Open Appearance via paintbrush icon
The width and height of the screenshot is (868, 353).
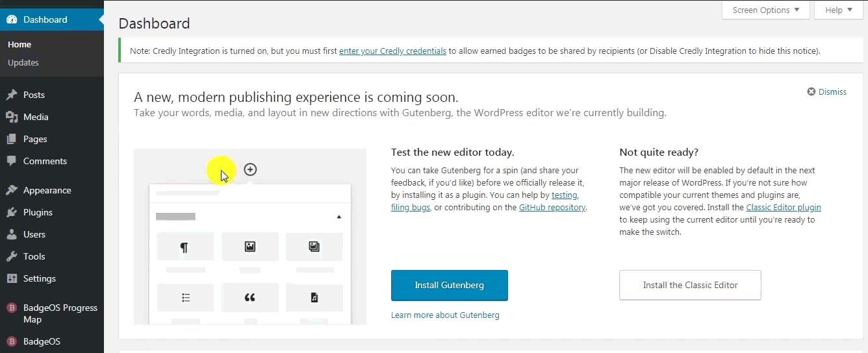tap(12, 190)
